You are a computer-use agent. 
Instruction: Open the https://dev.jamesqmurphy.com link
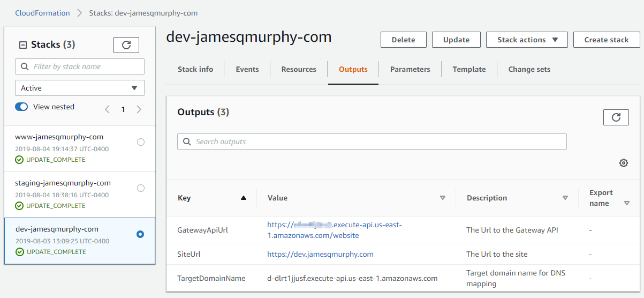coord(320,254)
